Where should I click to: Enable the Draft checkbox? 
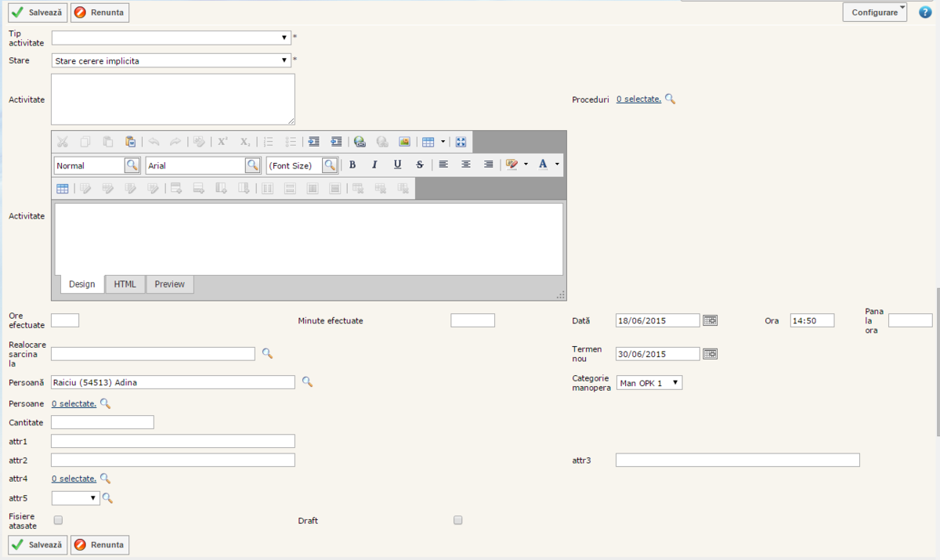click(x=458, y=520)
